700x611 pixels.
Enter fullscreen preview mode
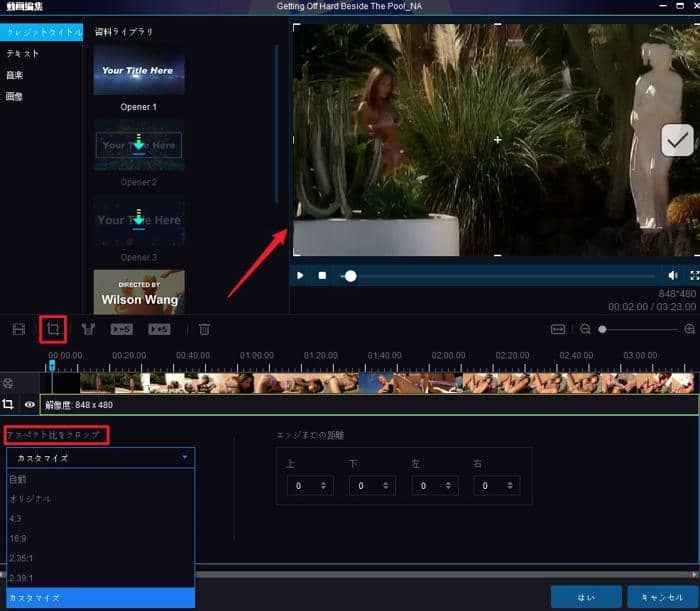point(693,275)
